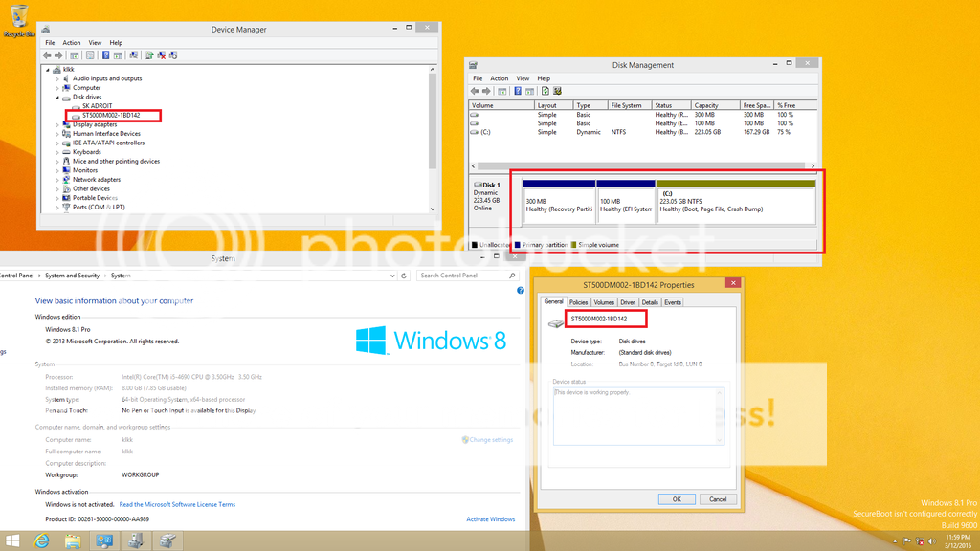Viewport: 980px width, 551px height.
Task: Open the Driver tab in Properties
Action: tap(628, 302)
